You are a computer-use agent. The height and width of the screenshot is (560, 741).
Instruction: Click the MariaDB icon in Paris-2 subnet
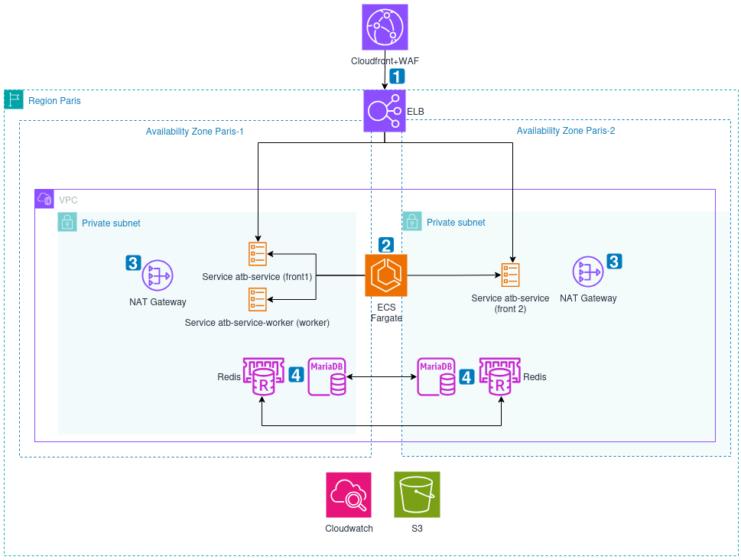tap(436, 376)
